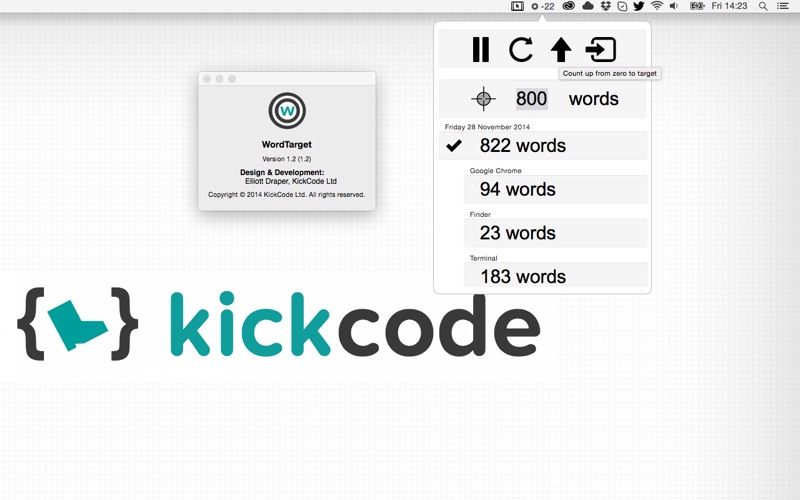This screenshot has height=500, width=800.
Task: Toggle count up from zero arrow icon
Action: pos(561,49)
